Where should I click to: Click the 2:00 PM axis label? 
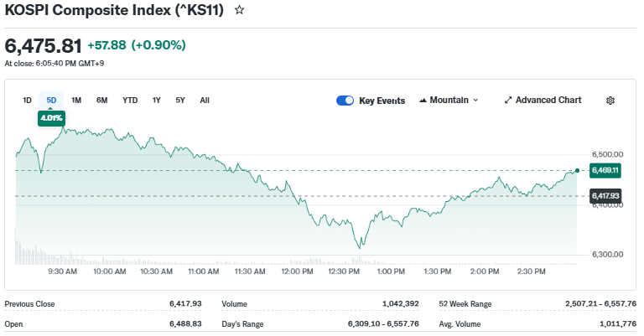[x=485, y=271]
